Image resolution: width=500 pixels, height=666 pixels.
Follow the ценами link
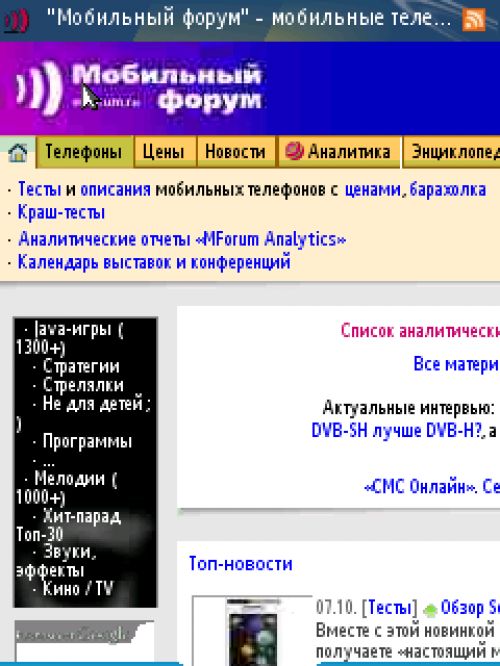[x=373, y=189]
